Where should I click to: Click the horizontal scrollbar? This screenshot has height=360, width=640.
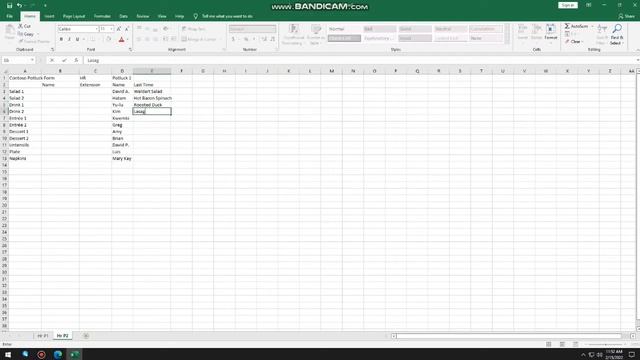pyautogui.click(x=508, y=336)
